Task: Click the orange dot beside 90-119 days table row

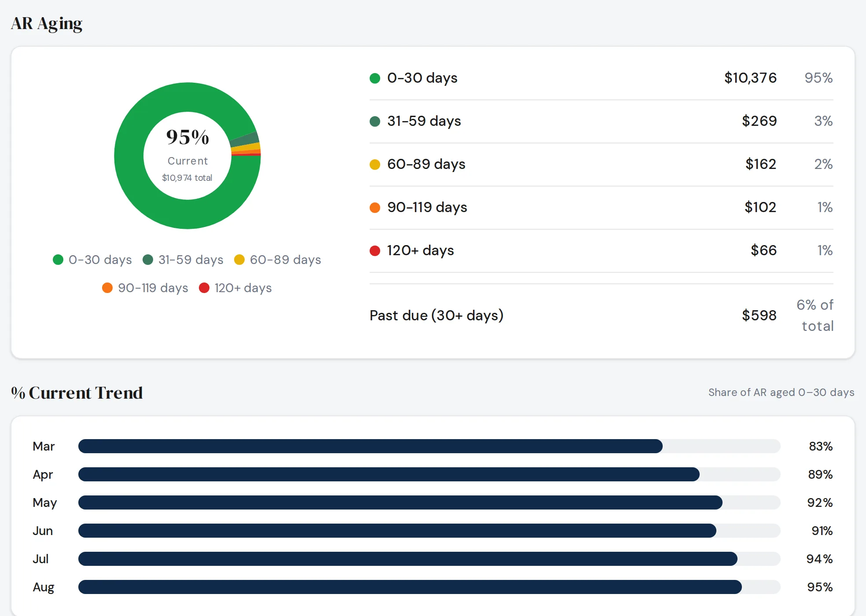Action: (375, 208)
